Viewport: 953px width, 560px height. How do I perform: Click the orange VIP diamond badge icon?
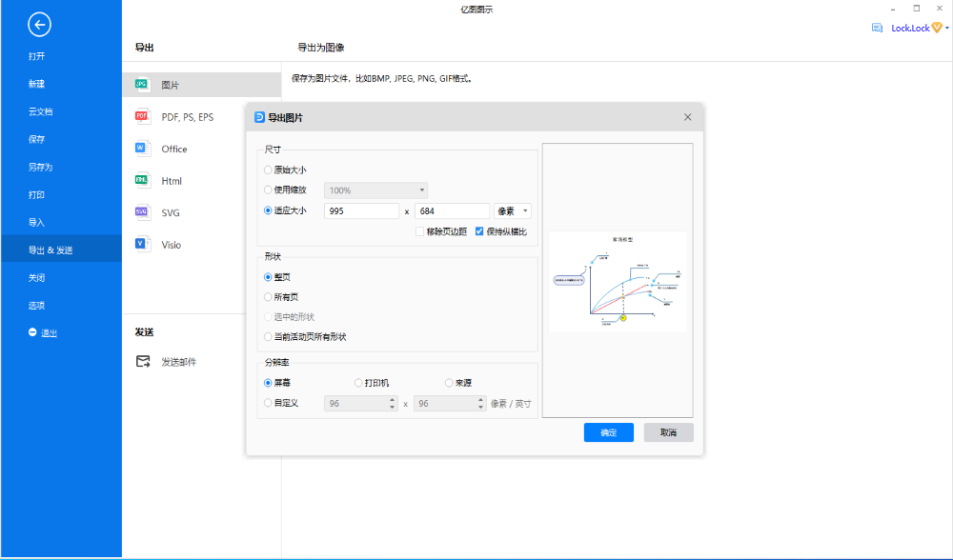tap(937, 28)
